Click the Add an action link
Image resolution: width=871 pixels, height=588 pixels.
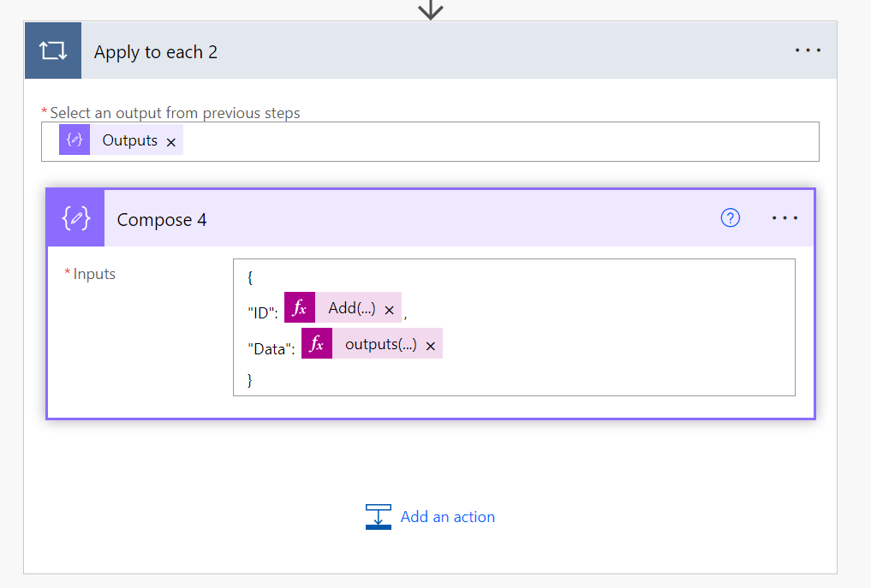(x=448, y=517)
